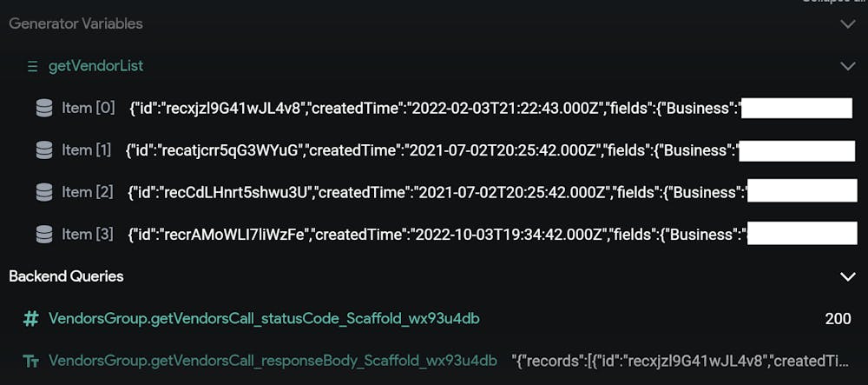Click the database icon for Item [3]
The width and height of the screenshot is (868, 385).
pyautogui.click(x=44, y=235)
